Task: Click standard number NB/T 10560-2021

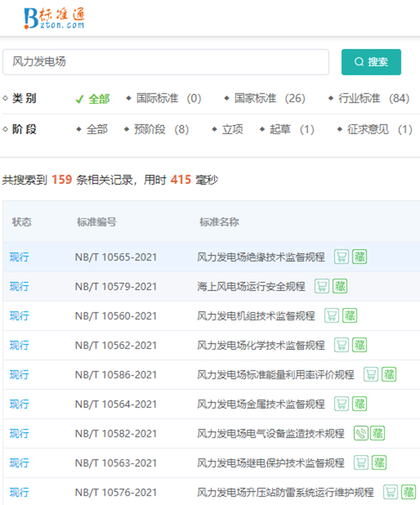Action: coord(116,316)
